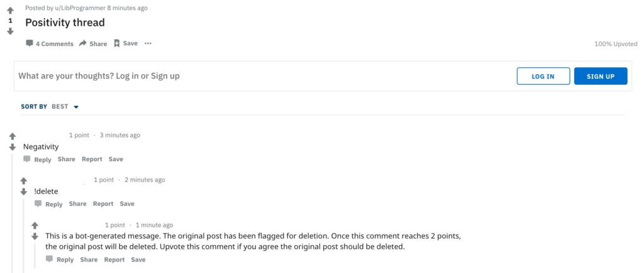
Task: Share the Positivity thread post
Action: (x=93, y=43)
